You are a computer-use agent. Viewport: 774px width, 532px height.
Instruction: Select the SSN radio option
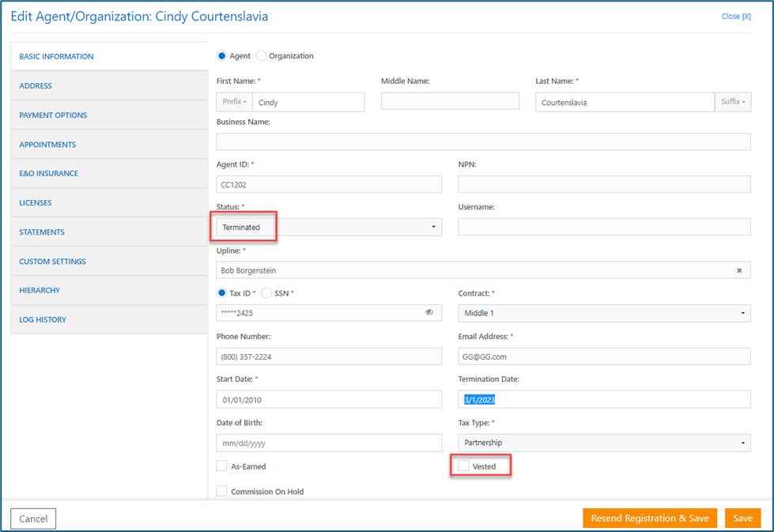click(x=266, y=293)
